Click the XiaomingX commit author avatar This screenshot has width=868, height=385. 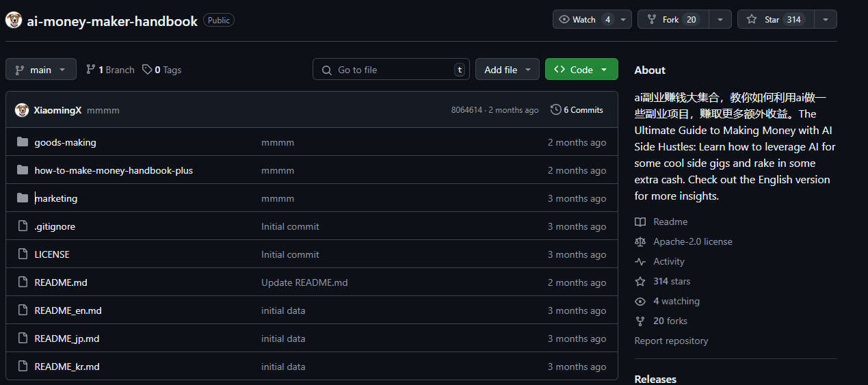[x=22, y=110]
